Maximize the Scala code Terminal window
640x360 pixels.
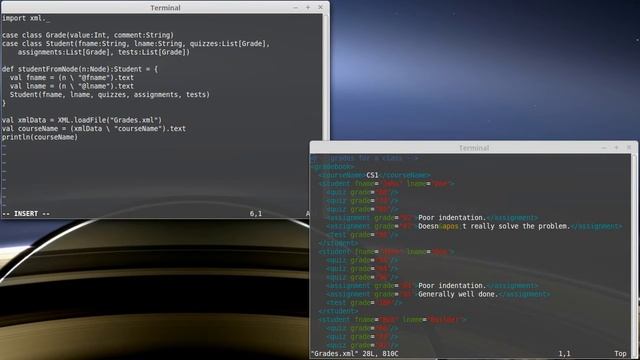tap(308, 7)
